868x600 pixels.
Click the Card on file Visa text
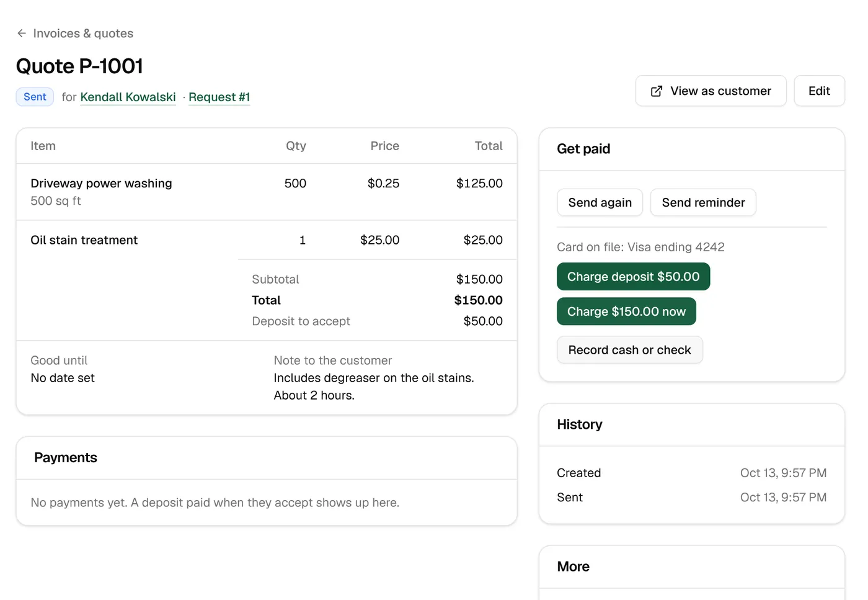(640, 247)
